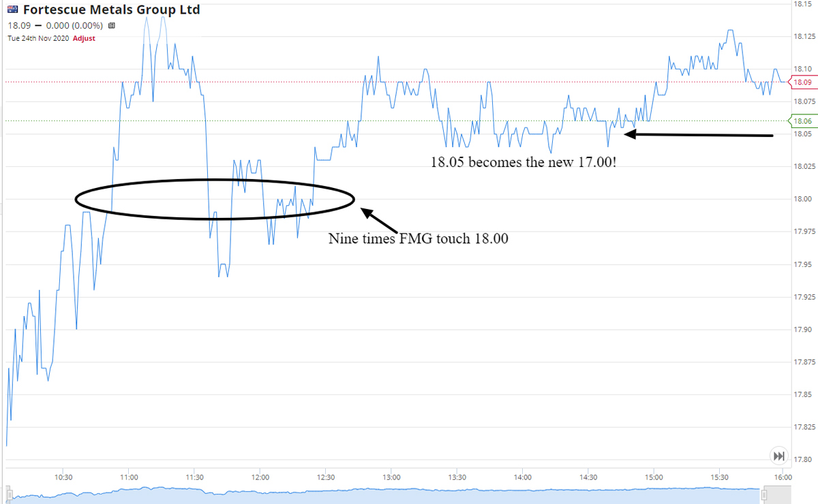Click the 17.90 label on price axis

point(802,330)
